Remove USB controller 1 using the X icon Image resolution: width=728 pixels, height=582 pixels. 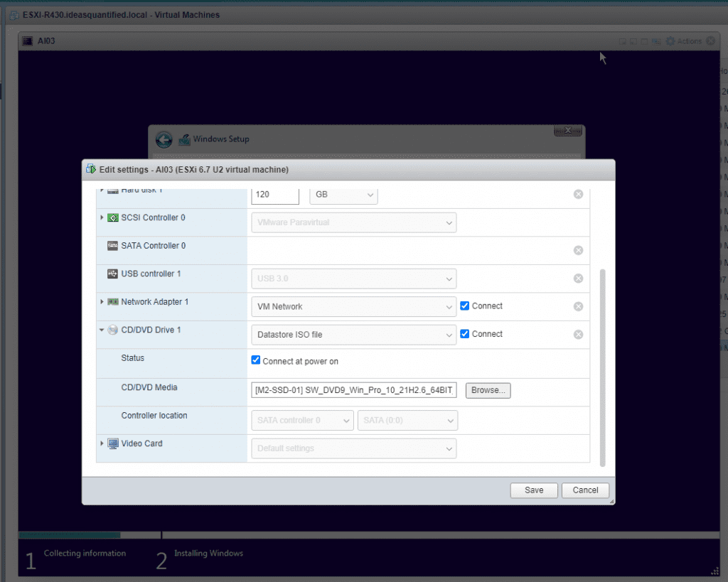(578, 279)
